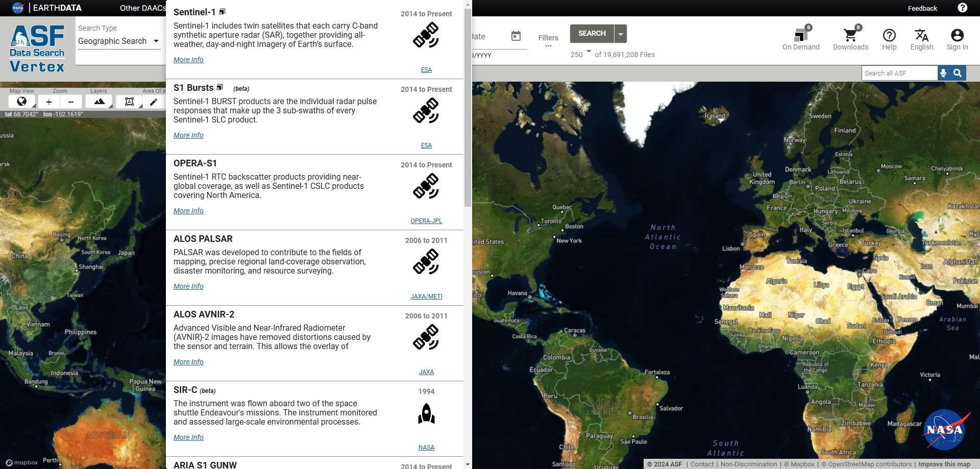Select the OPERA-S1 satellite icon
The height and width of the screenshot is (469, 980).
(426, 187)
